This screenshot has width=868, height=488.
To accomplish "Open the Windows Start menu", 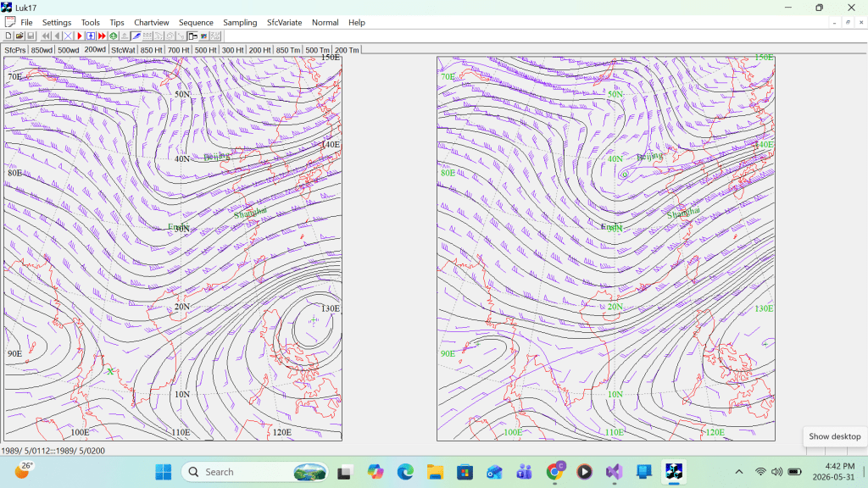I will click(164, 472).
